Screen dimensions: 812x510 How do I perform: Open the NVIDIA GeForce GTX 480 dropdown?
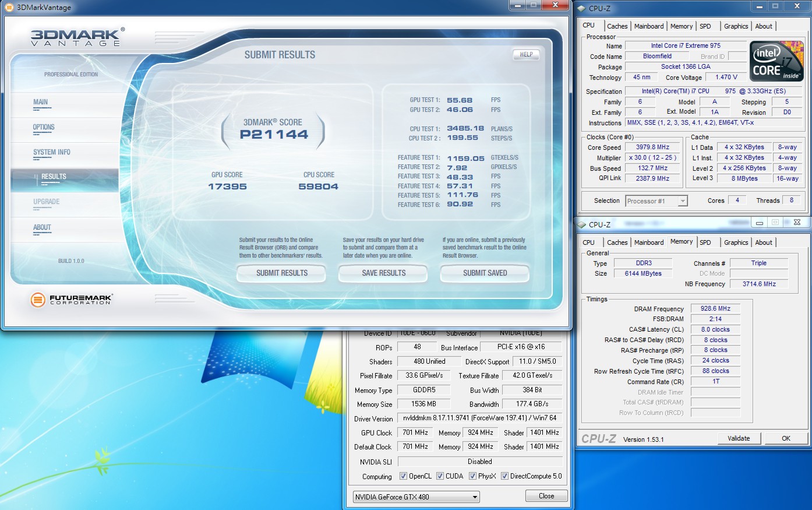pyautogui.click(x=416, y=497)
